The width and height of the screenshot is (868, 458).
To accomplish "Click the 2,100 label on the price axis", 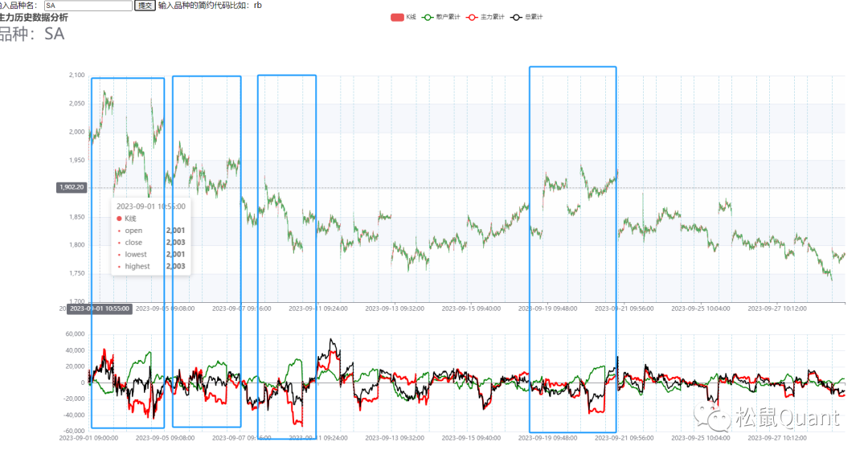I will [77, 76].
